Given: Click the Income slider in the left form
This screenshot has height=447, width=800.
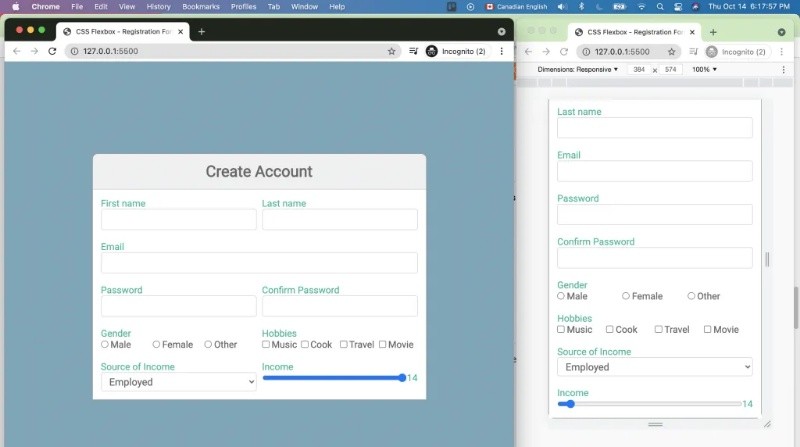Looking at the screenshot, I should [334, 378].
